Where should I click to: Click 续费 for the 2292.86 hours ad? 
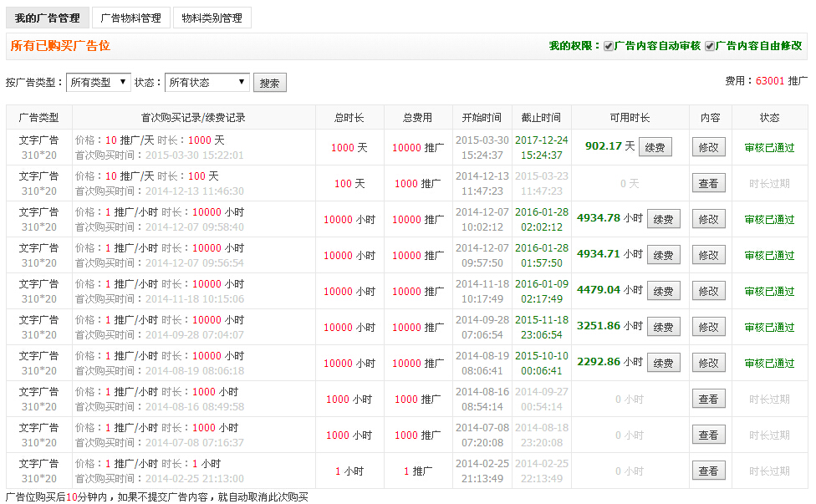tap(663, 362)
